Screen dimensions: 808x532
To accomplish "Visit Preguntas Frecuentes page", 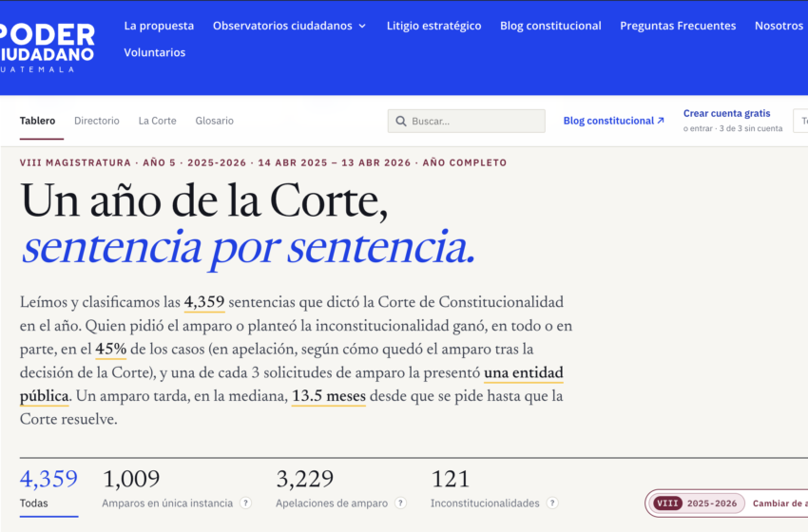I will point(678,26).
